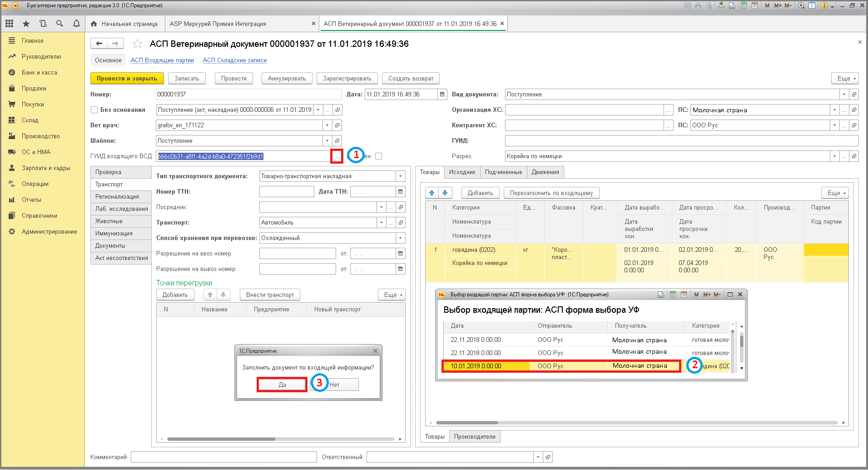Open the АСП Входящие партии link
This screenshot has width=868, height=470.
pyautogui.click(x=162, y=60)
